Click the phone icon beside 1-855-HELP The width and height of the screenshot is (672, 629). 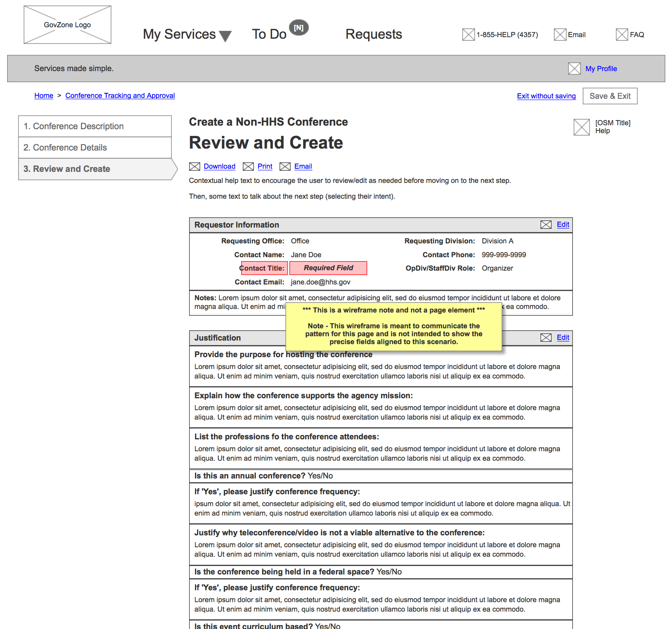click(468, 35)
